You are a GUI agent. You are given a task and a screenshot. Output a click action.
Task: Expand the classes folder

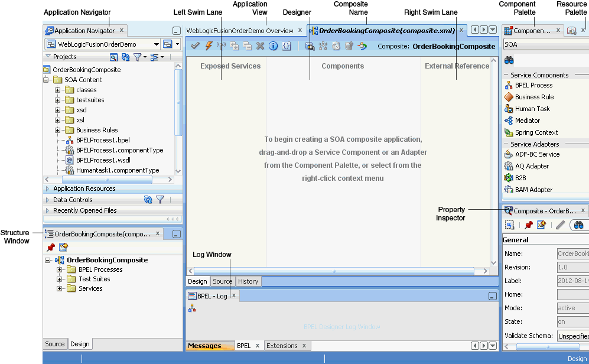pyautogui.click(x=57, y=90)
